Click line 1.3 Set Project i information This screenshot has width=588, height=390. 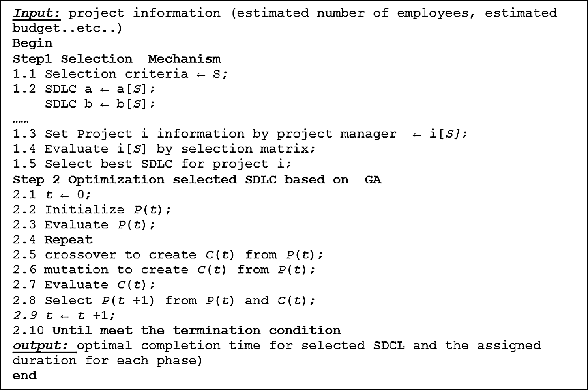click(x=240, y=134)
